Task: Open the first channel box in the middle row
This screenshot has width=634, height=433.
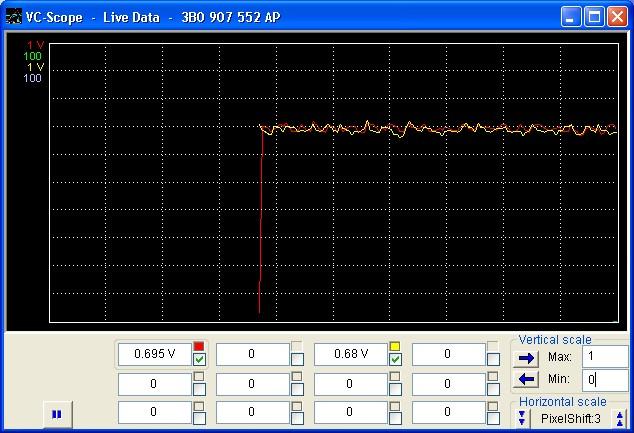Action: [154, 384]
